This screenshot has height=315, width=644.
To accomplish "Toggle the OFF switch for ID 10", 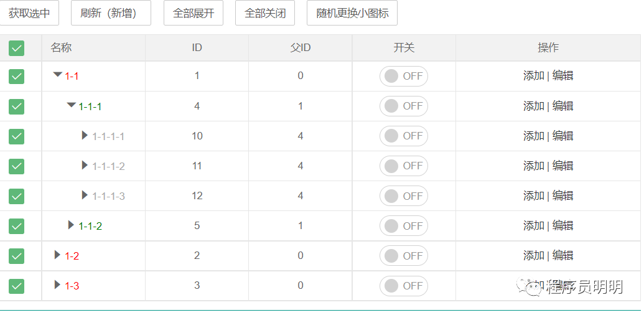I will coord(404,136).
